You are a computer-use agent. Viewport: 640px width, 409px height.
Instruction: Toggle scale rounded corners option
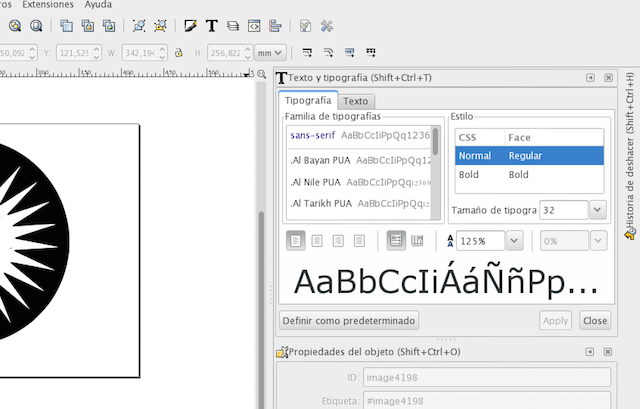pyautogui.click(x=328, y=52)
